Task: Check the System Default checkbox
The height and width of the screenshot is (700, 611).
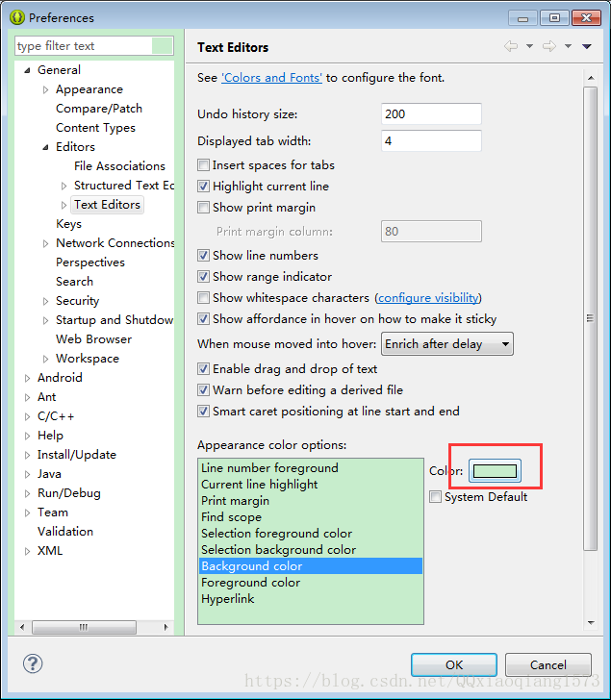Action: click(x=435, y=497)
